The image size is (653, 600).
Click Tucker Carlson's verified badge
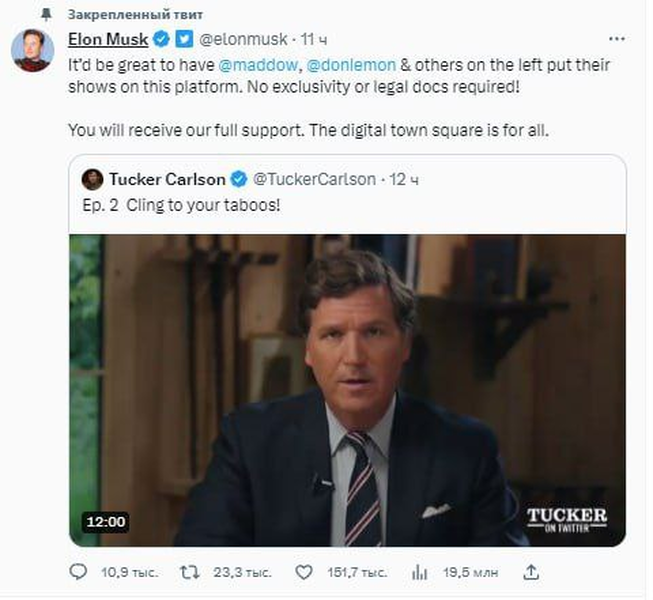[239, 179]
